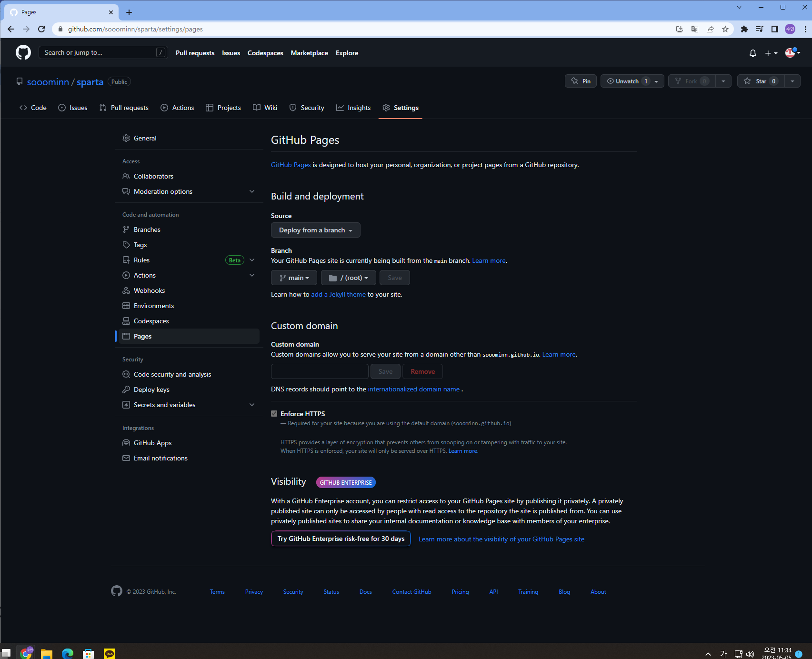
Task: Pin the sparta repository
Action: pos(581,81)
